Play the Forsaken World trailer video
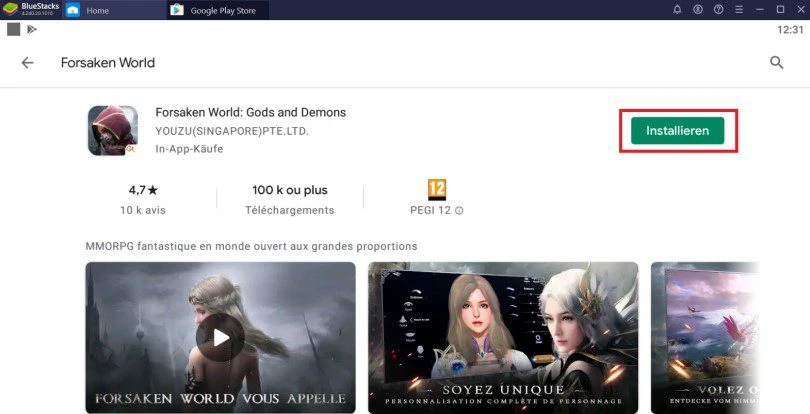Viewport: 810px width, 414px height. coord(221,338)
